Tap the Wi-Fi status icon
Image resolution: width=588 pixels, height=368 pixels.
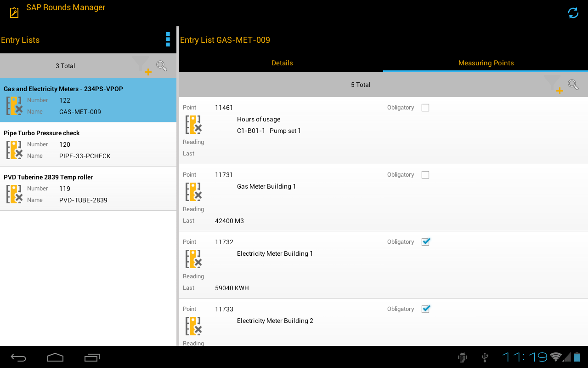556,357
